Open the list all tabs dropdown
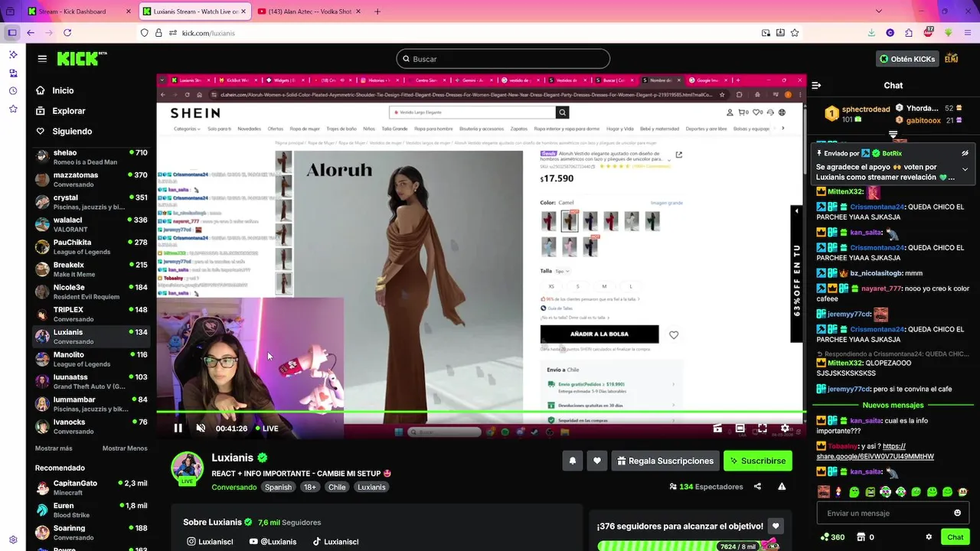Image resolution: width=980 pixels, height=551 pixels. 878,11
